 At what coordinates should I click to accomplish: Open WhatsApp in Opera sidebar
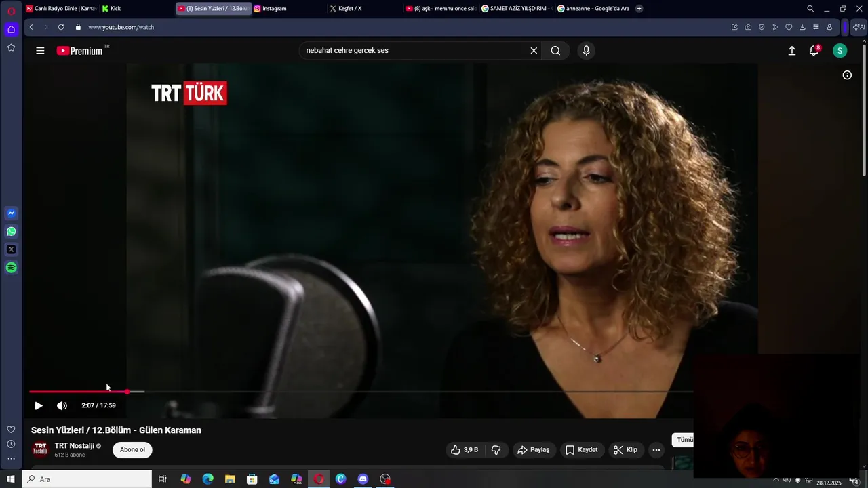(11, 232)
